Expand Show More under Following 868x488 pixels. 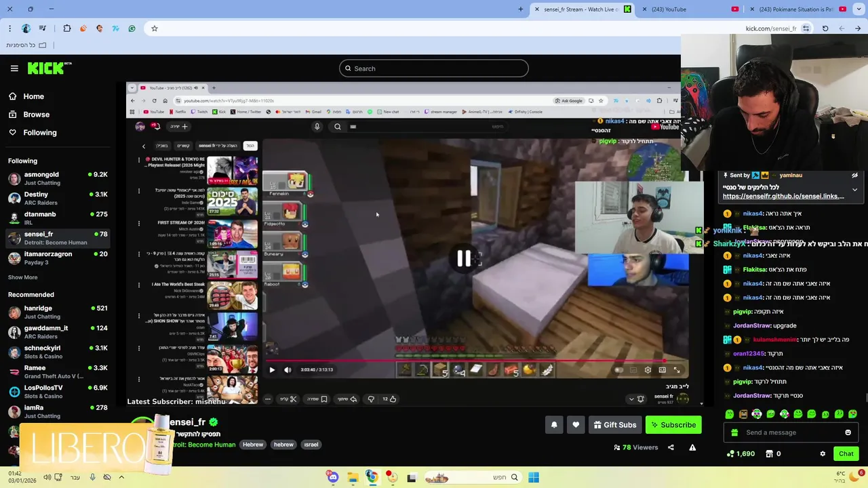(22, 277)
